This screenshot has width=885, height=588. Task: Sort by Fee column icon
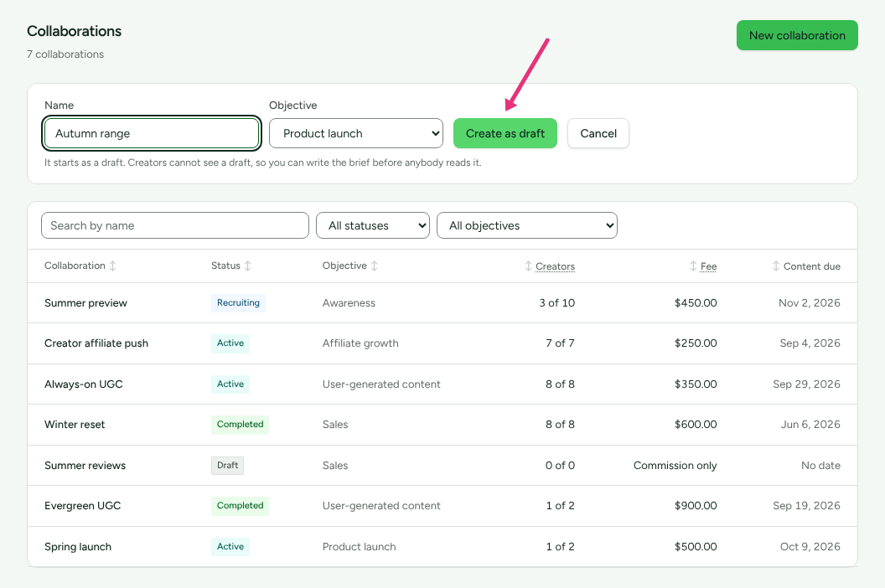point(693,266)
